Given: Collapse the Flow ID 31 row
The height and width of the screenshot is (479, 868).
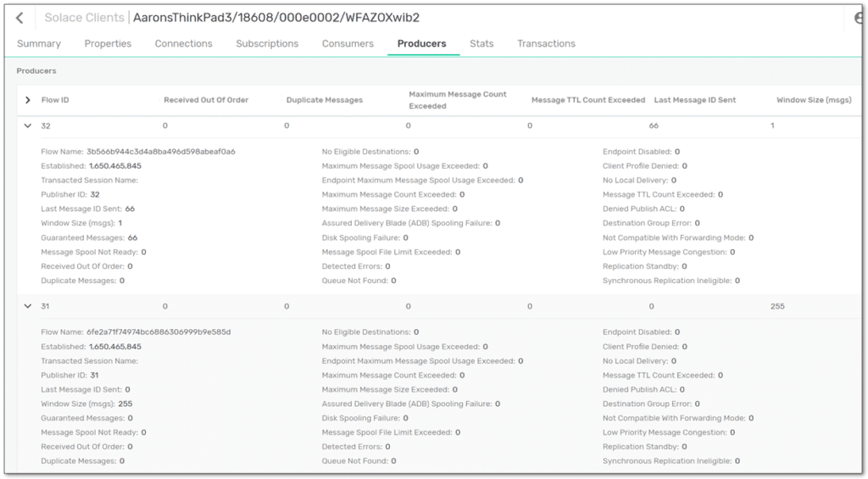Looking at the screenshot, I should pyautogui.click(x=28, y=306).
